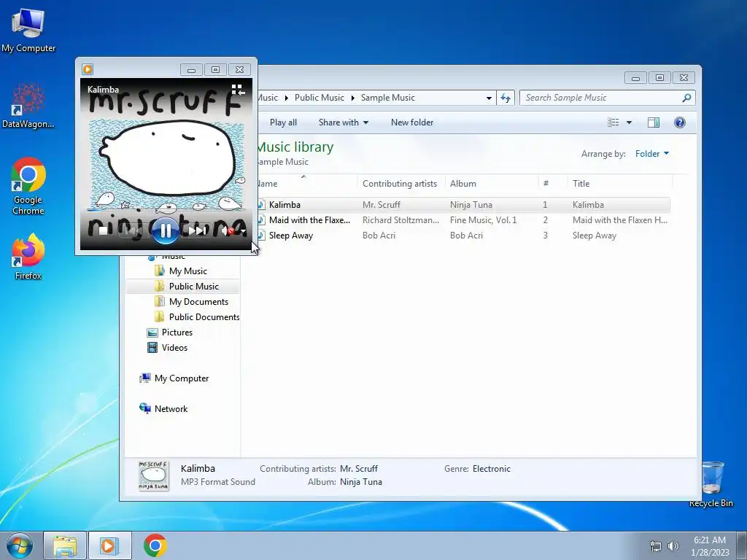This screenshot has height=560, width=747.
Task: Select the Kalimba file row
Action: point(463,205)
